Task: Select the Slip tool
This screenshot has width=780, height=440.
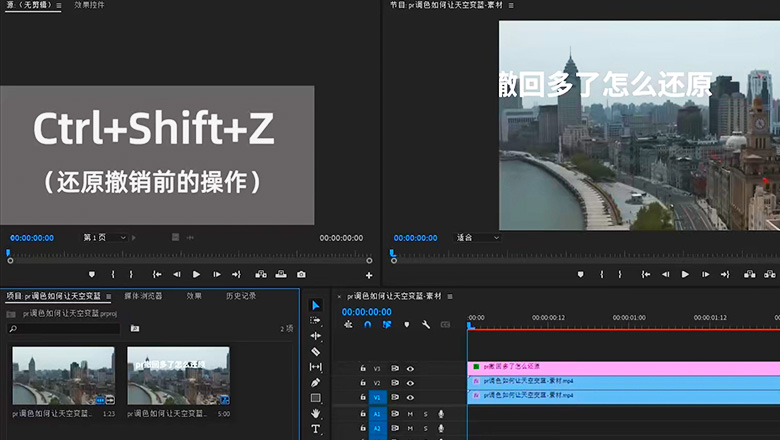Action: tap(315, 367)
